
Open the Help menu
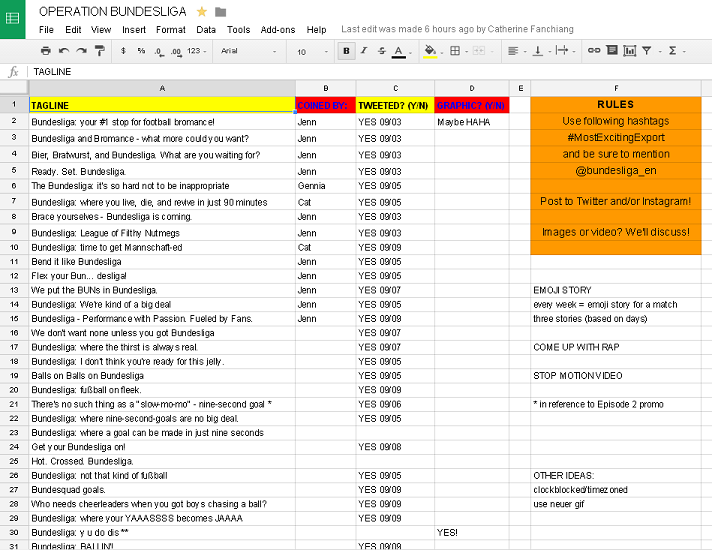pos(316,30)
